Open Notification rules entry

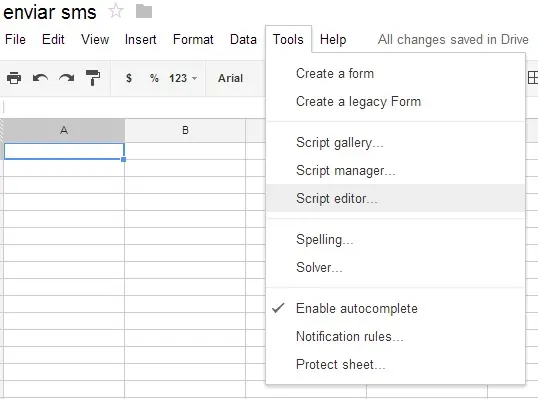pos(395,336)
